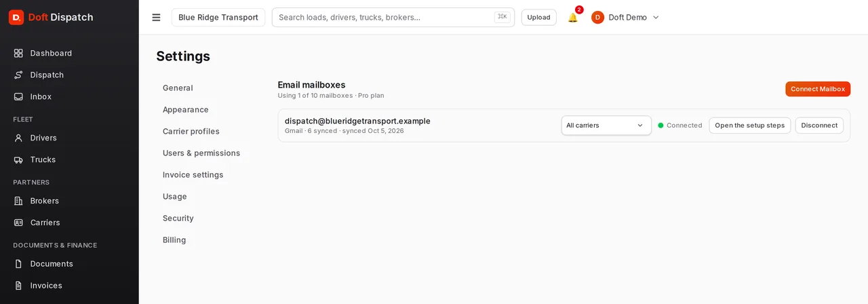Click the Connected status label
This screenshot has width=868, height=304.
coord(684,126)
